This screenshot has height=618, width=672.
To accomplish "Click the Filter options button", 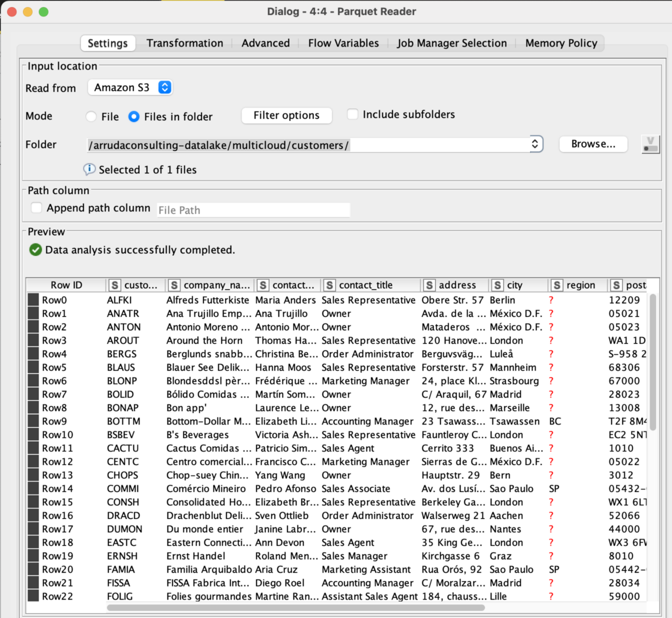I will pos(286,115).
